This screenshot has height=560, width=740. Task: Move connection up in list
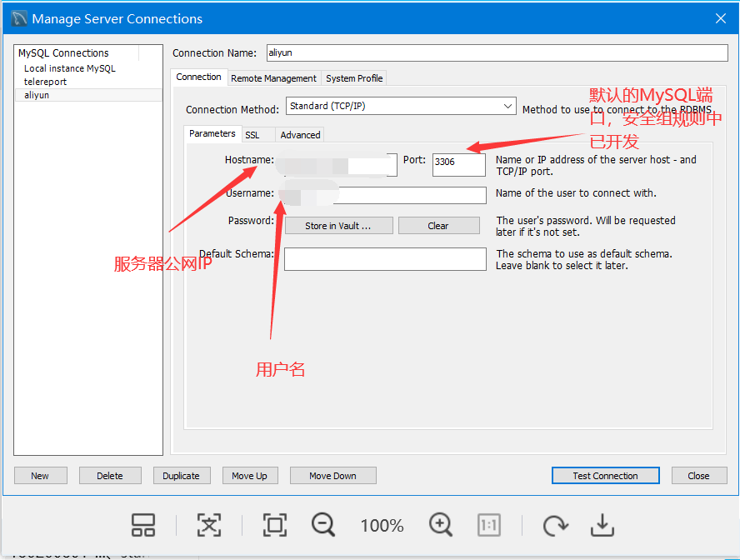coord(250,476)
